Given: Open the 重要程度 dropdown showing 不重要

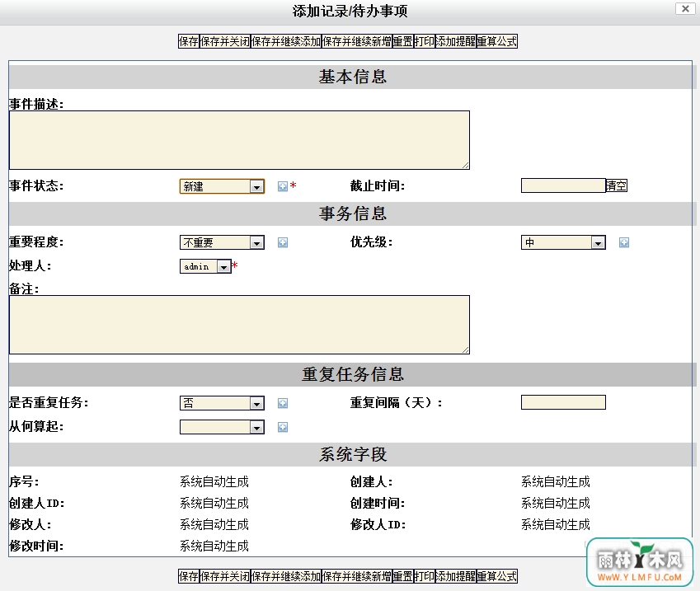Looking at the screenshot, I should pyautogui.click(x=222, y=242).
